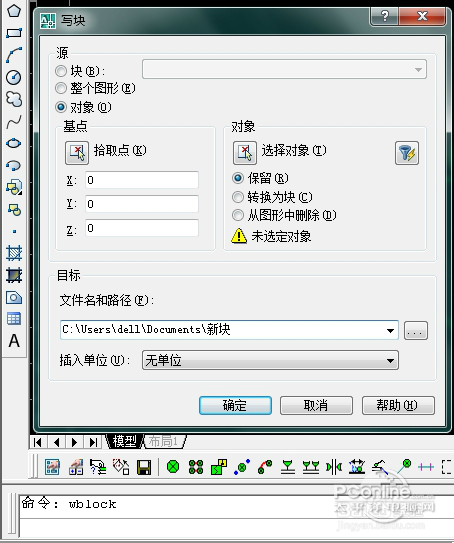Select the Elliptical Arc tool

(x=14, y=166)
